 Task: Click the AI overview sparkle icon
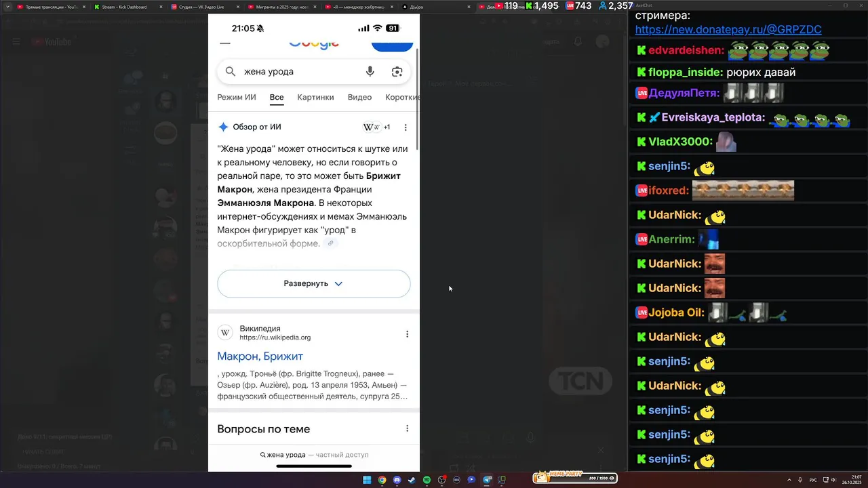223,127
